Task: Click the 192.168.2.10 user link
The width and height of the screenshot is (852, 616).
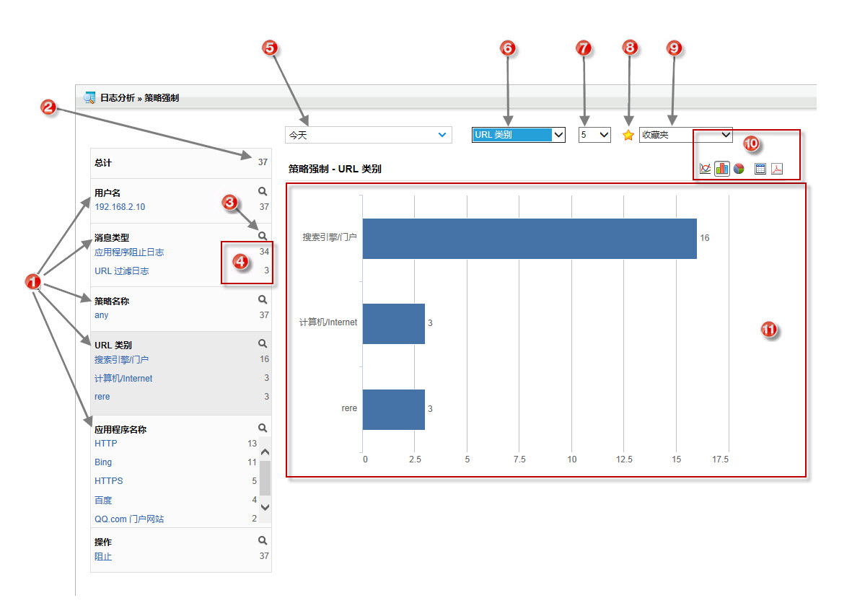Action: (120, 207)
